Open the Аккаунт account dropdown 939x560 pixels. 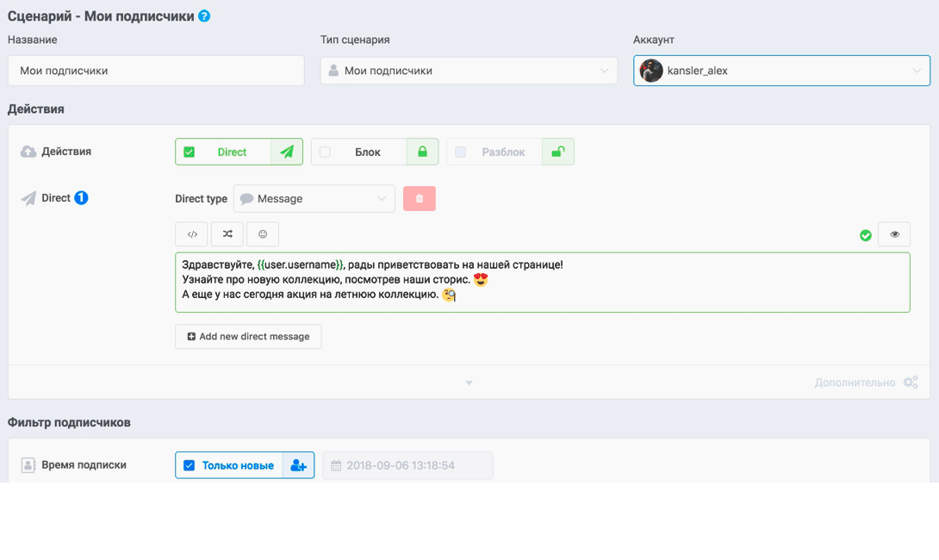(x=781, y=71)
